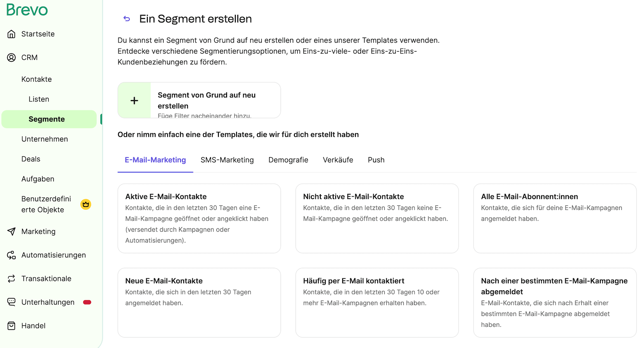This screenshot has width=644, height=348.
Task: Select the Verkäufe tab
Action: pyautogui.click(x=338, y=160)
